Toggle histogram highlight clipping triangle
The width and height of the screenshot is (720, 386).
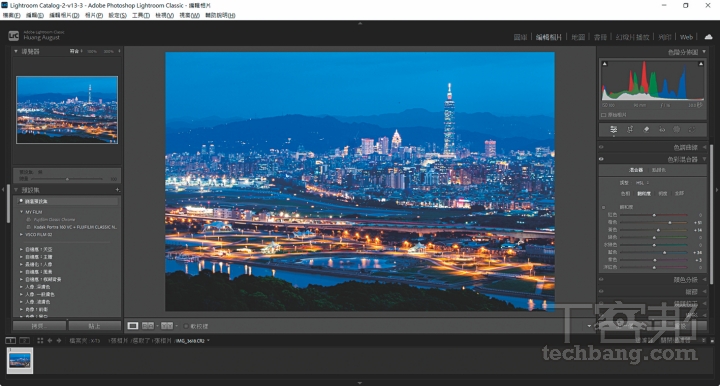click(x=701, y=64)
